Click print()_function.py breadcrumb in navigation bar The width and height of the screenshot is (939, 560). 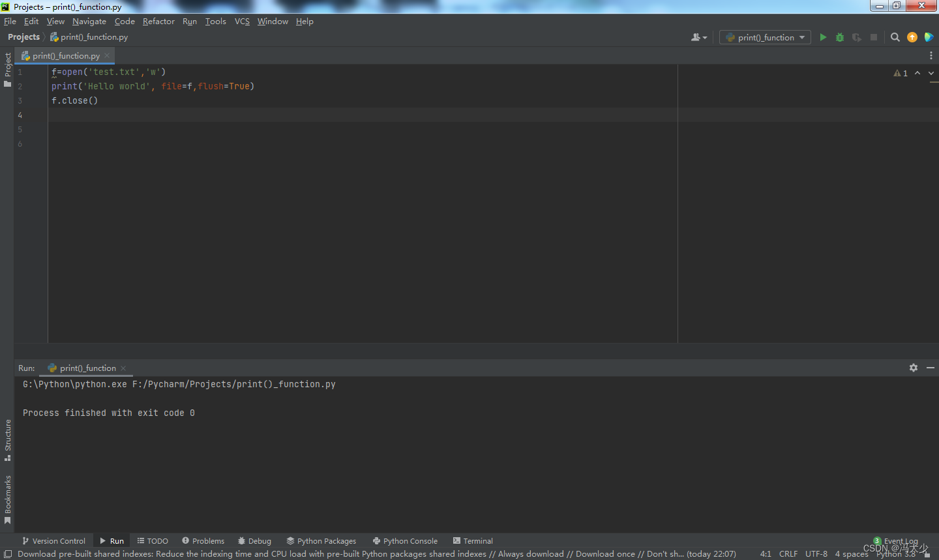click(89, 37)
